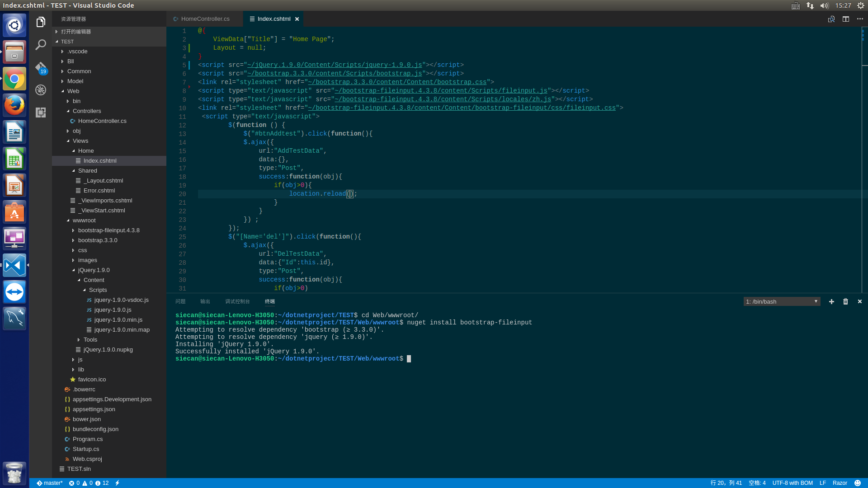The height and width of the screenshot is (488, 868).
Task: Click jquery-1.9.0.js script link on line 5
Action: [x=335, y=65]
